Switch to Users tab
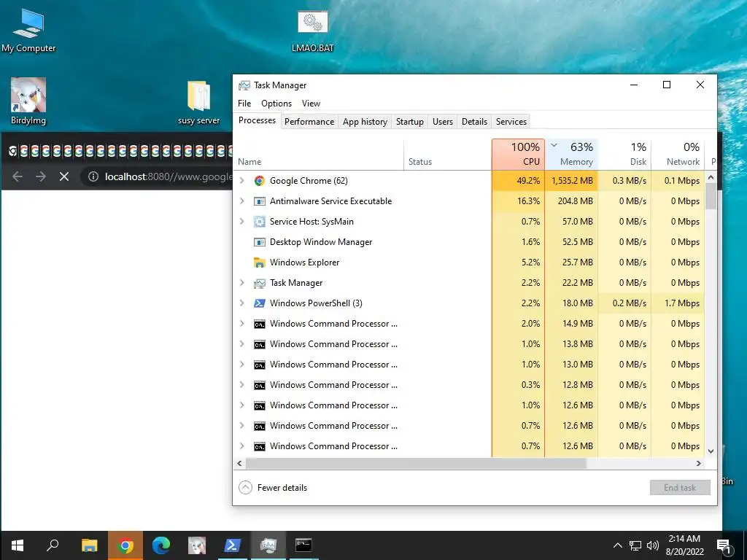The height and width of the screenshot is (560, 747). (x=443, y=122)
